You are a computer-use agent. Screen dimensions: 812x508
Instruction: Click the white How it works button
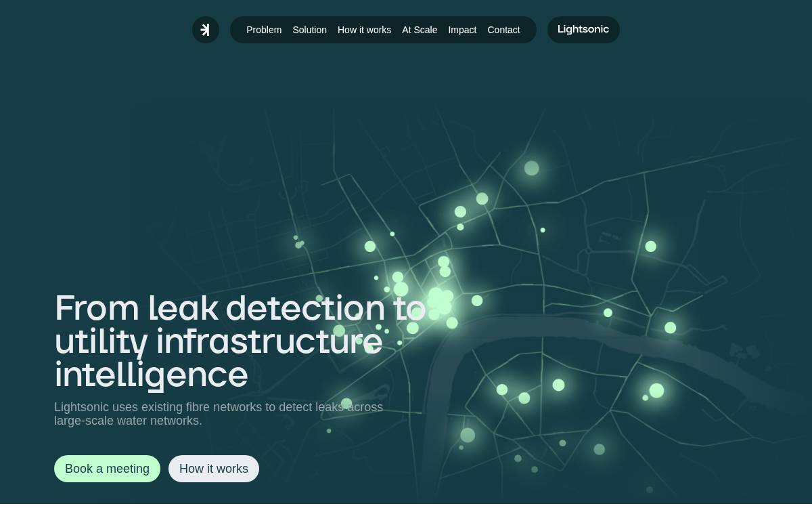[x=214, y=469]
